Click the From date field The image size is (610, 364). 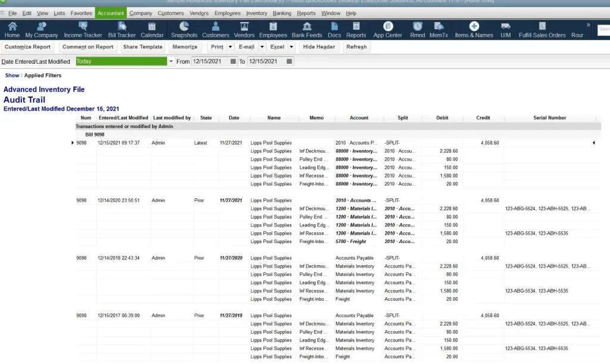(210, 61)
